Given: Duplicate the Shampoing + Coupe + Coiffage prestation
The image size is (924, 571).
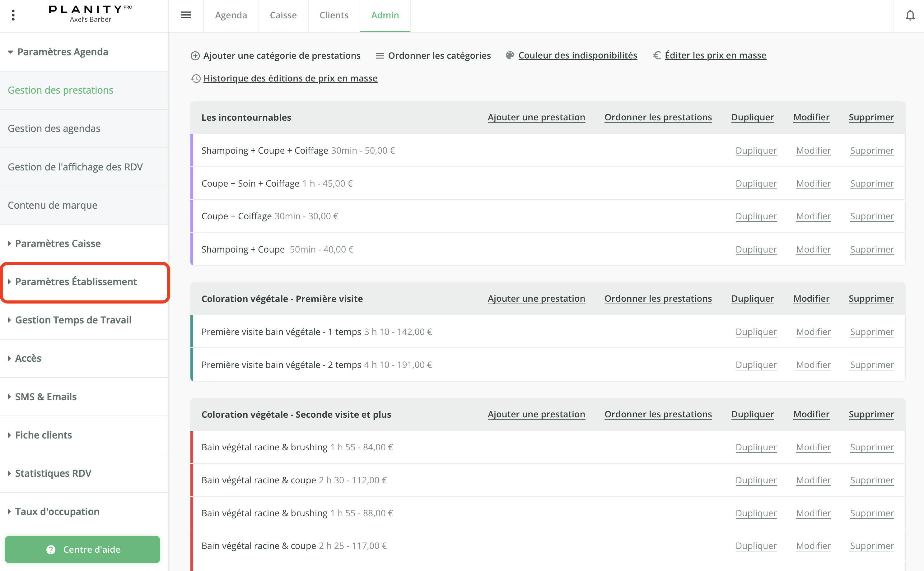Looking at the screenshot, I should [756, 150].
